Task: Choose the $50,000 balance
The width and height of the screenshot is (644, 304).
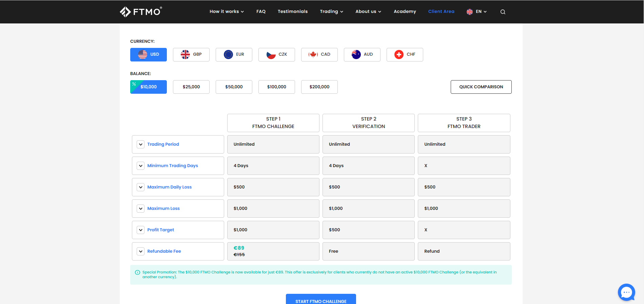Action: click(234, 87)
